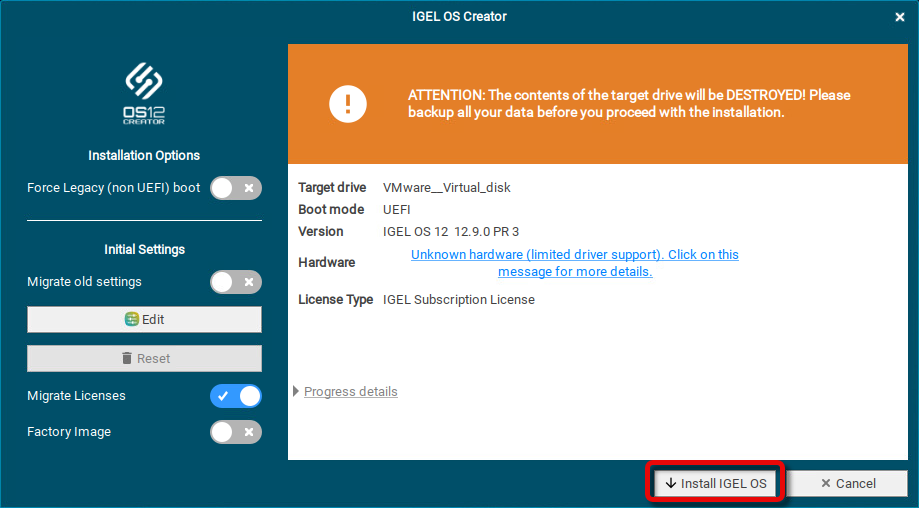Enable Migrate old settings switch
The height and width of the screenshot is (508, 919).
[236, 282]
